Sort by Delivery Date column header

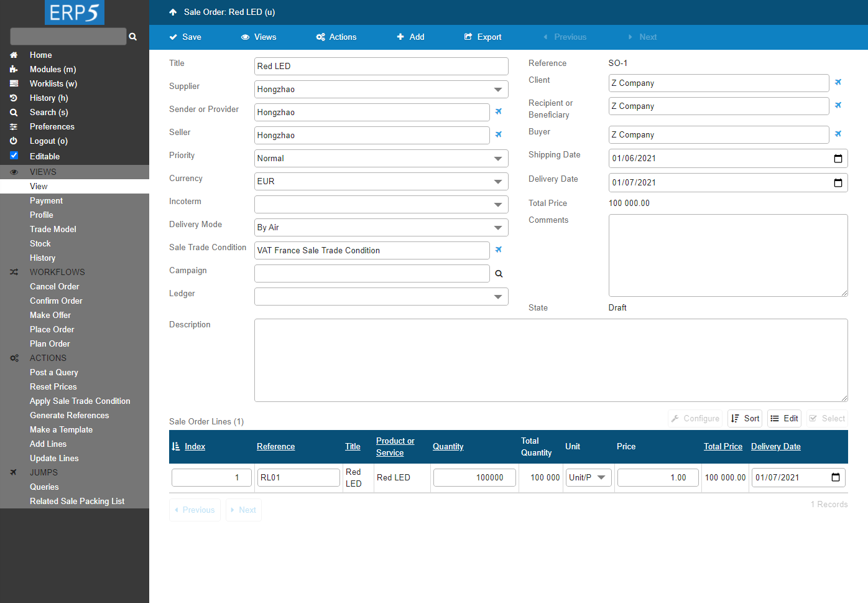coord(776,446)
